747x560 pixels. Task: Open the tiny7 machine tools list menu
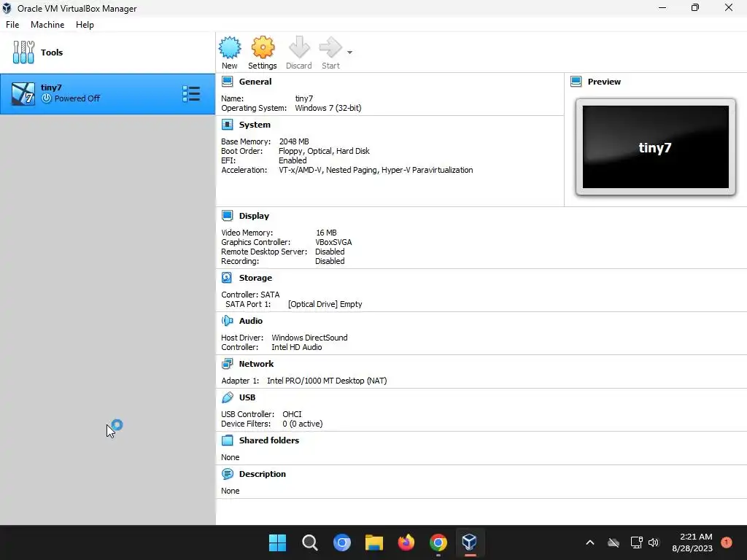point(191,94)
